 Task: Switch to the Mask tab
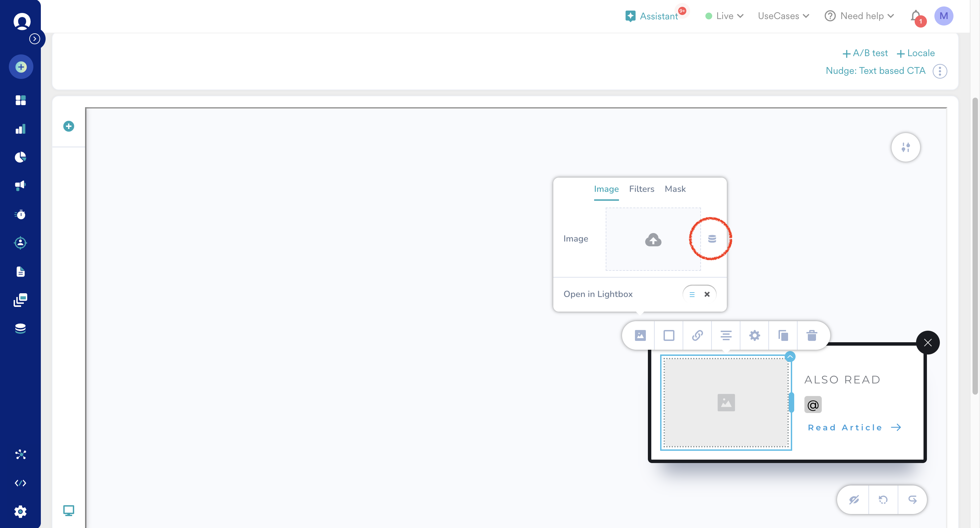click(675, 189)
